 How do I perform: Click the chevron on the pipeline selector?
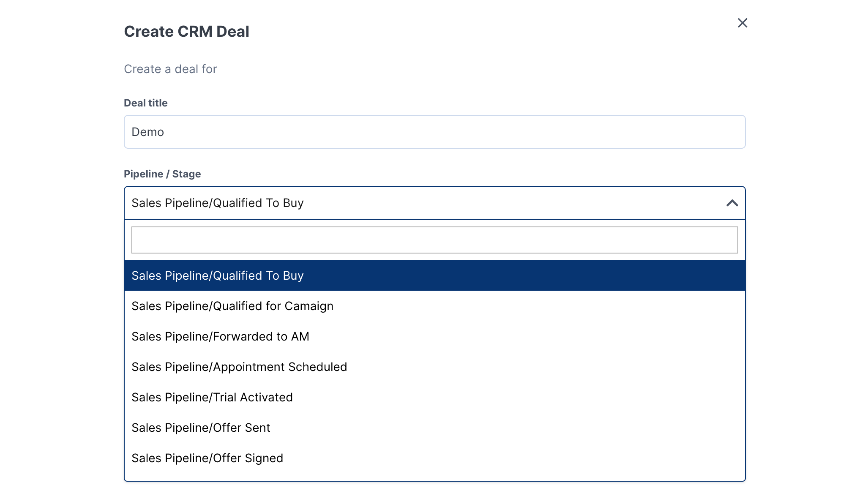tap(732, 203)
